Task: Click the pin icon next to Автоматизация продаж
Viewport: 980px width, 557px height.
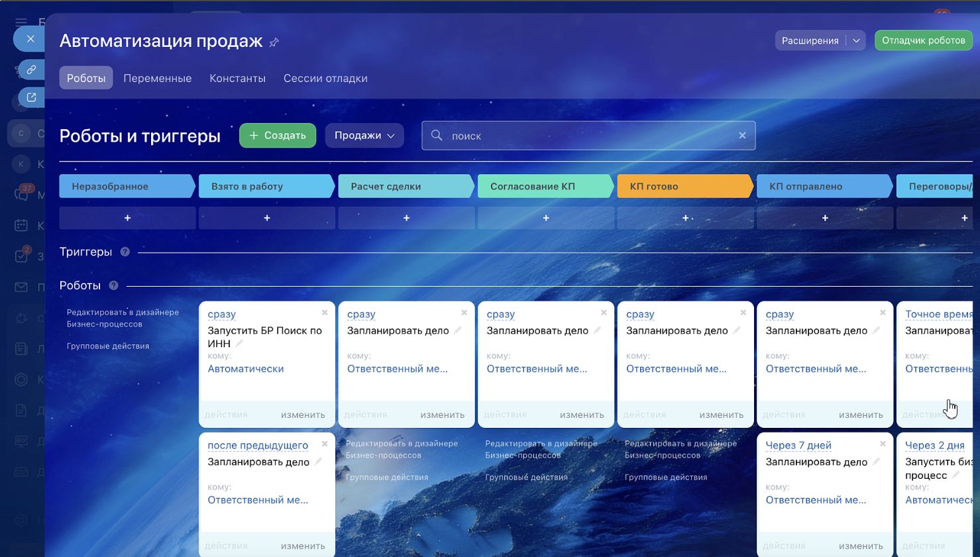Action: coord(274,42)
